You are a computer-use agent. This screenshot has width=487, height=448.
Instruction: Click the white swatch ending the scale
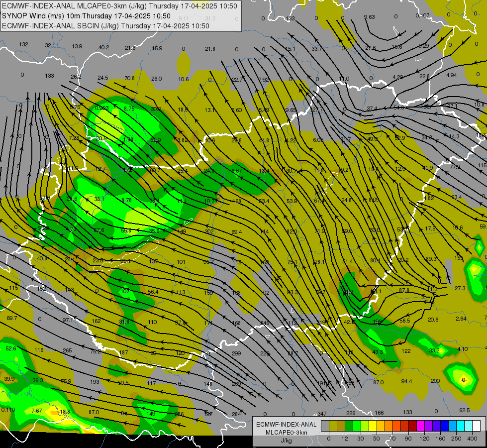tap(477, 426)
